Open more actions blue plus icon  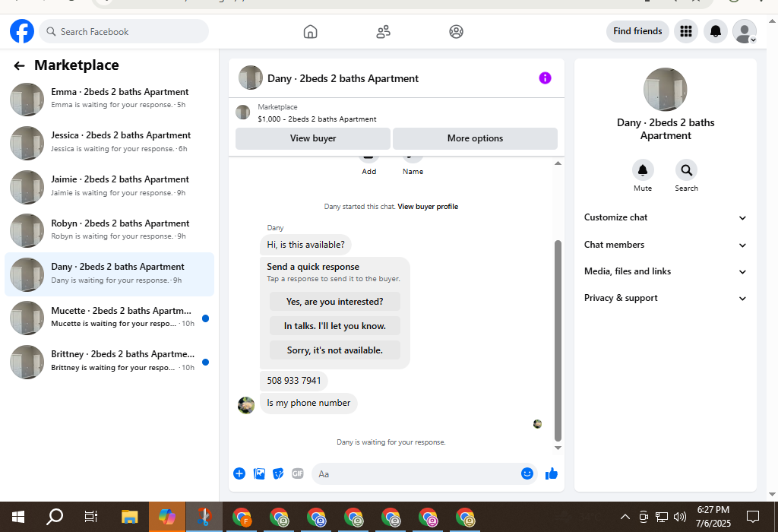pyautogui.click(x=239, y=473)
